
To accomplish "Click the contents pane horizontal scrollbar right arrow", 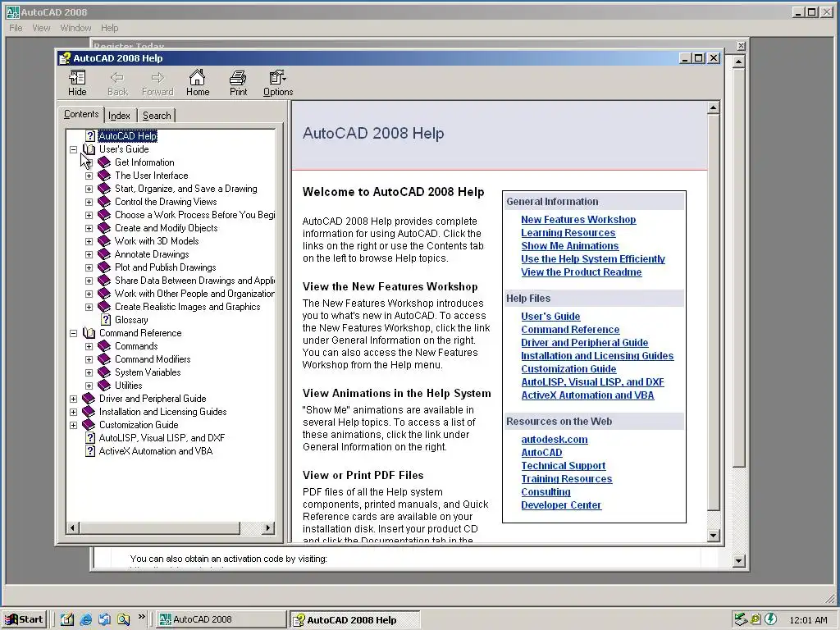I will [x=268, y=528].
